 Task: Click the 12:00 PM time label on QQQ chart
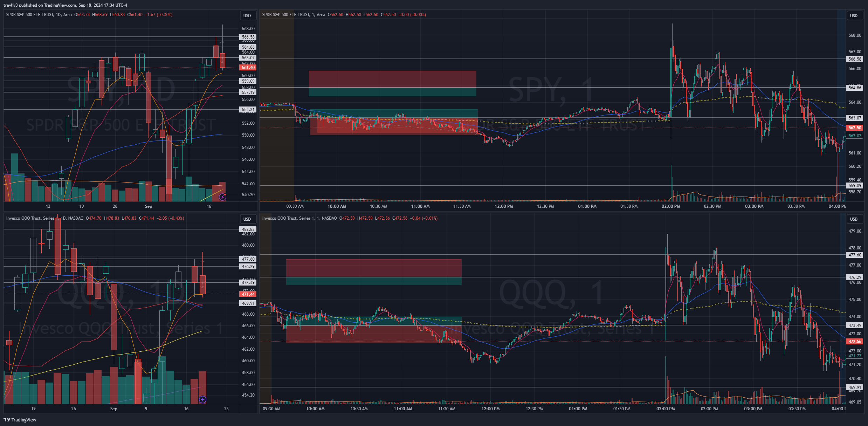pyautogui.click(x=490, y=409)
